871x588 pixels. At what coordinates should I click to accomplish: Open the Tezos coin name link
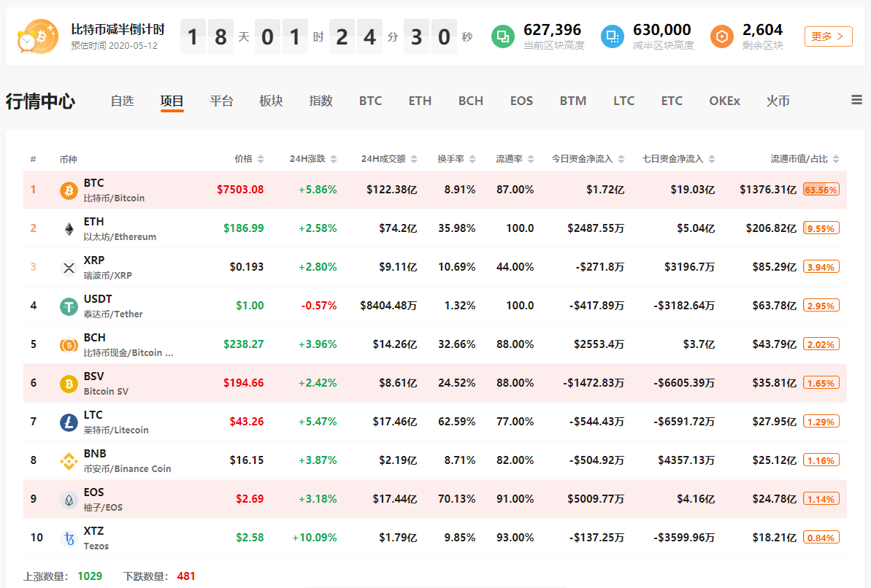(96, 546)
